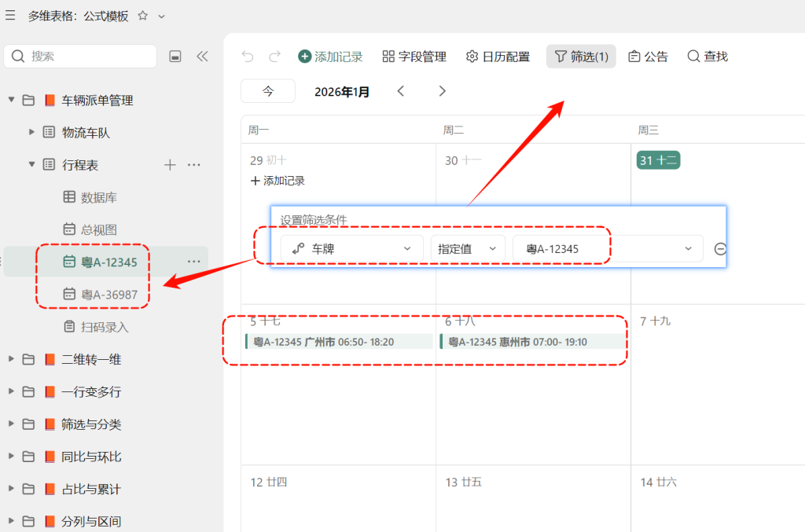The height and width of the screenshot is (532, 805).
Task: Select today's date cell 31 十二
Action: pos(658,160)
